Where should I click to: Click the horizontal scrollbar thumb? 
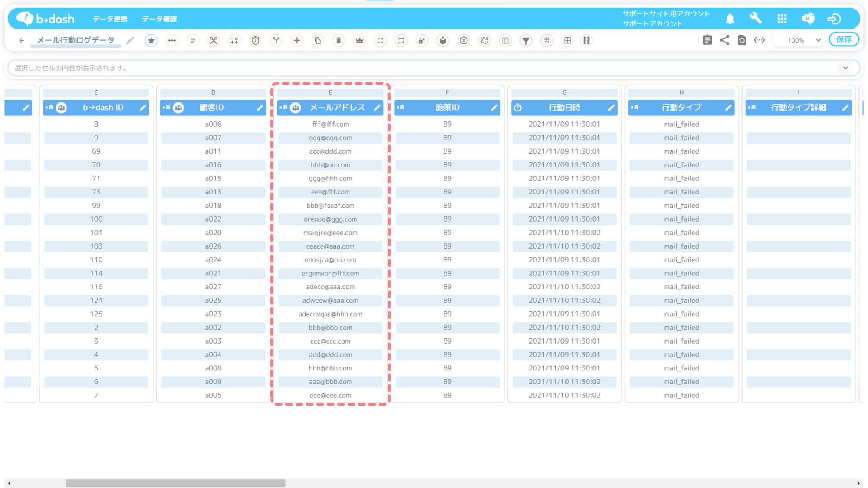click(x=175, y=483)
